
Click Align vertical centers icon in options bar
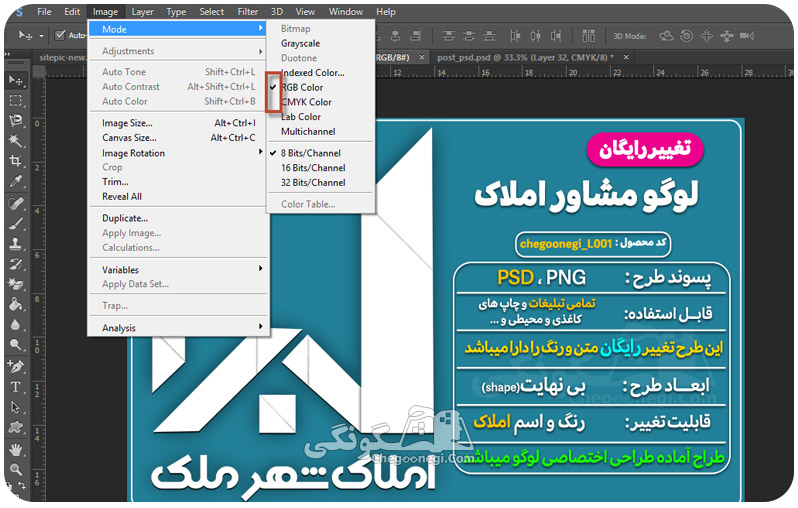[x=469, y=36]
